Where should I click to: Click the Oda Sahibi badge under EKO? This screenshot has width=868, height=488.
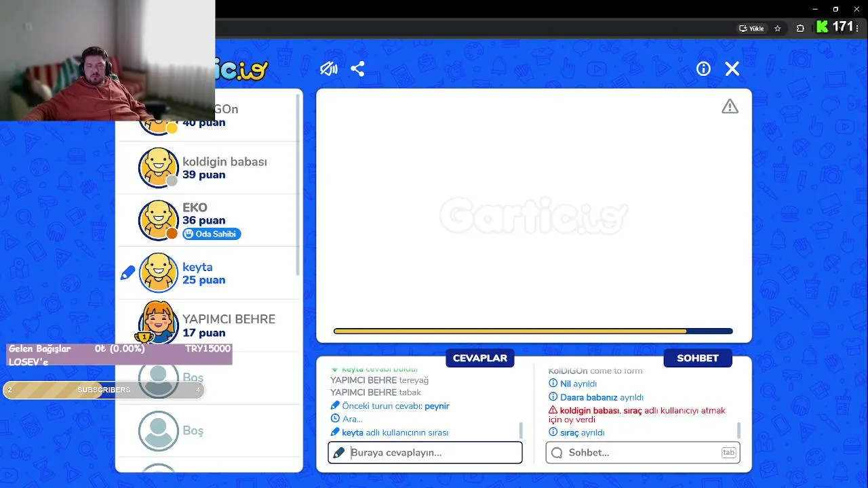(x=212, y=234)
